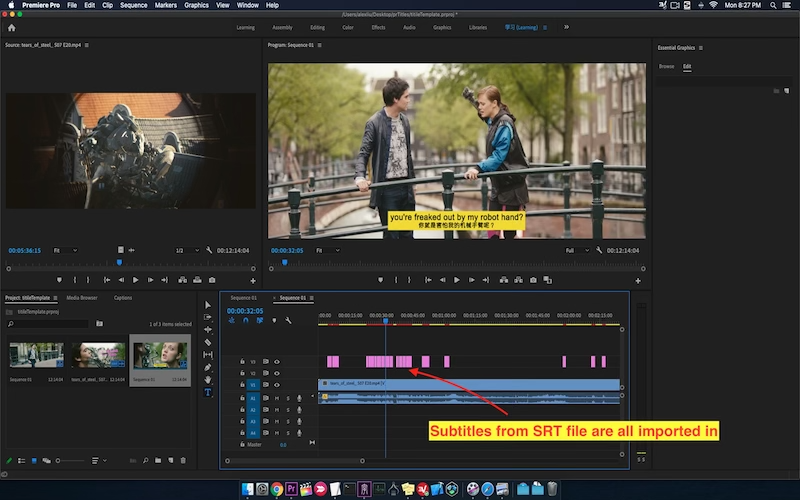Open Program monitor Fit zoom dropdown
The width and height of the screenshot is (800, 500).
click(328, 251)
